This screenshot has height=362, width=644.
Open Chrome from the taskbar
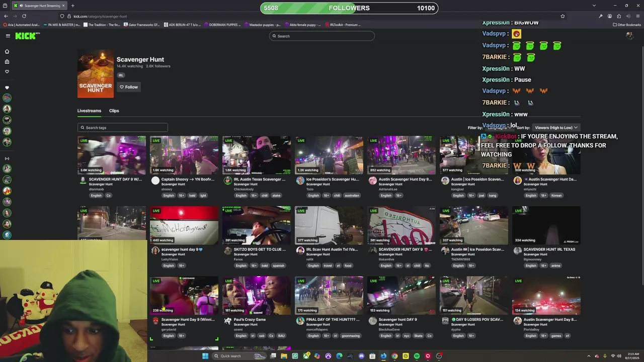click(394, 356)
